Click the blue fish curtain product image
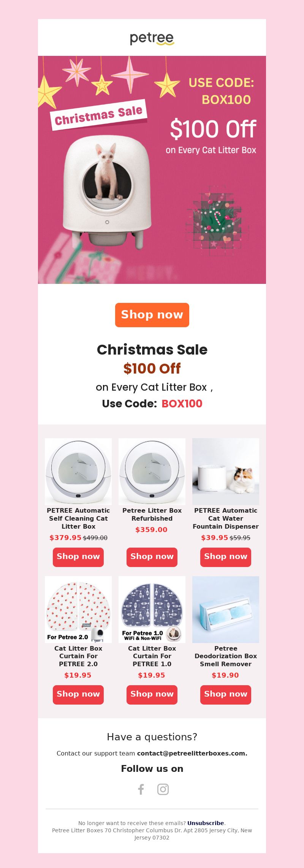This screenshot has height=868, width=304. coord(152,610)
